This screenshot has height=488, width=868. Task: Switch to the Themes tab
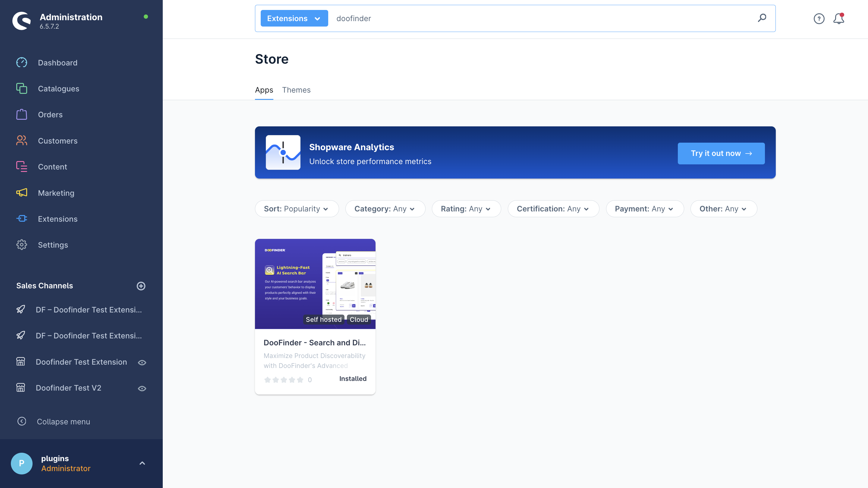[x=296, y=90]
